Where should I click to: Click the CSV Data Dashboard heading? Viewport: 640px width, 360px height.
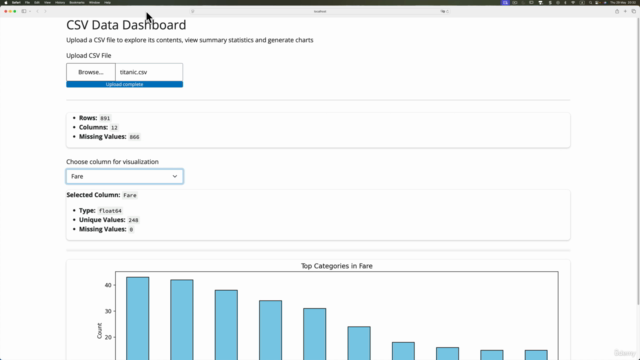click(126, 25)
